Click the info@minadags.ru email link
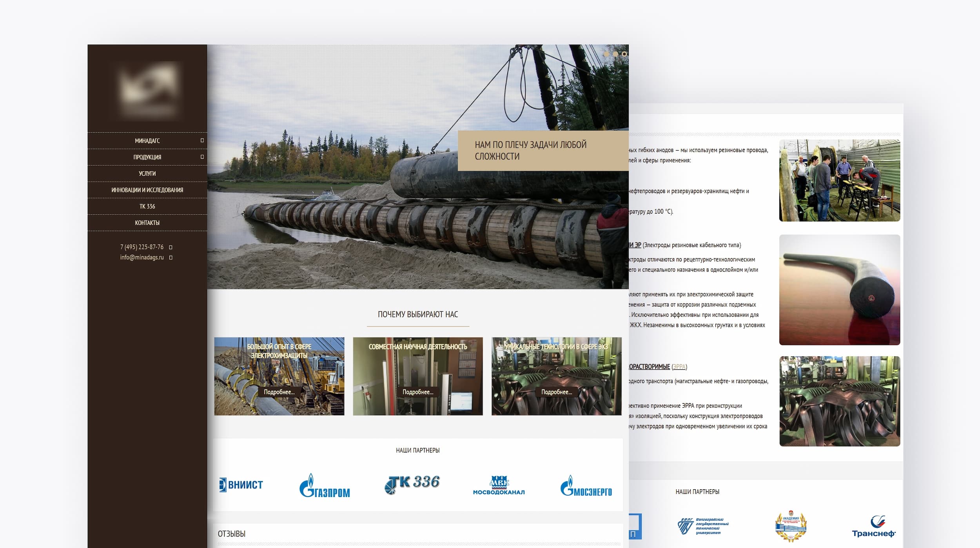Image resolution: width=980 pixels, height=548 pixels. (x=142, y=258)
